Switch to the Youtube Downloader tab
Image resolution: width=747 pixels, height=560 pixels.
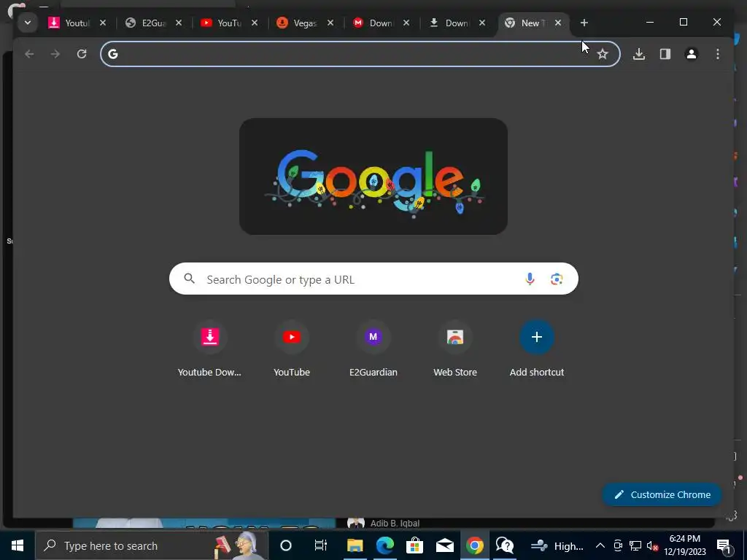point(69,23)
